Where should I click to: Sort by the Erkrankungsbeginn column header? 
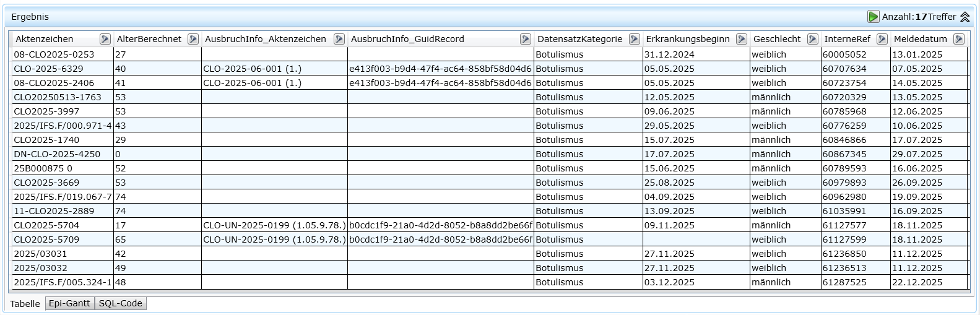tap(687, 39)
